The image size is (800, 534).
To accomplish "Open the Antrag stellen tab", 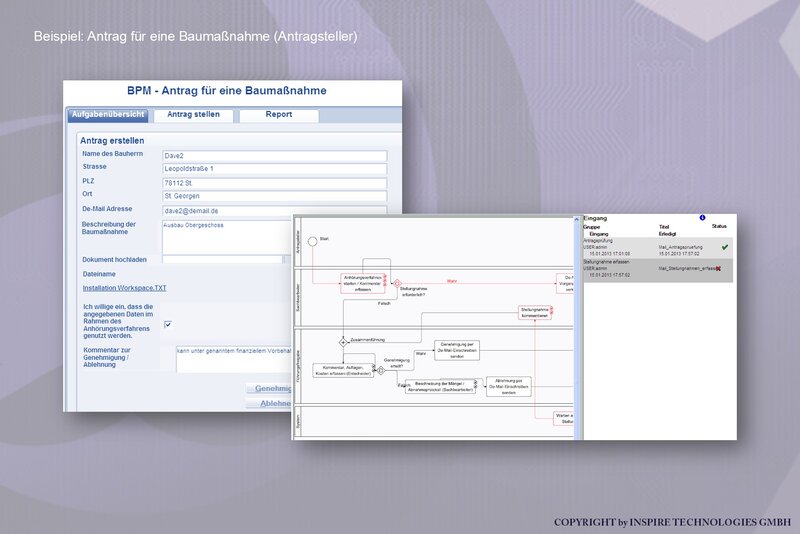I will click(193, 115).
